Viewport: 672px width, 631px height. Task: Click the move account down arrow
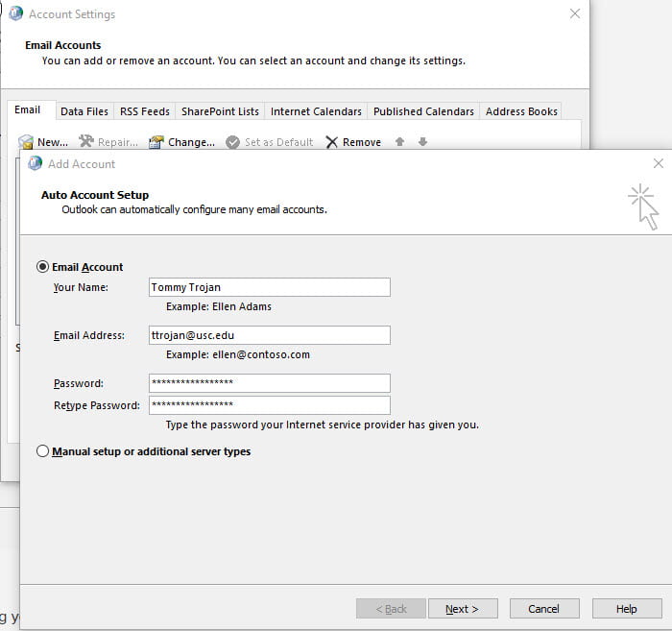click(422, 142)
